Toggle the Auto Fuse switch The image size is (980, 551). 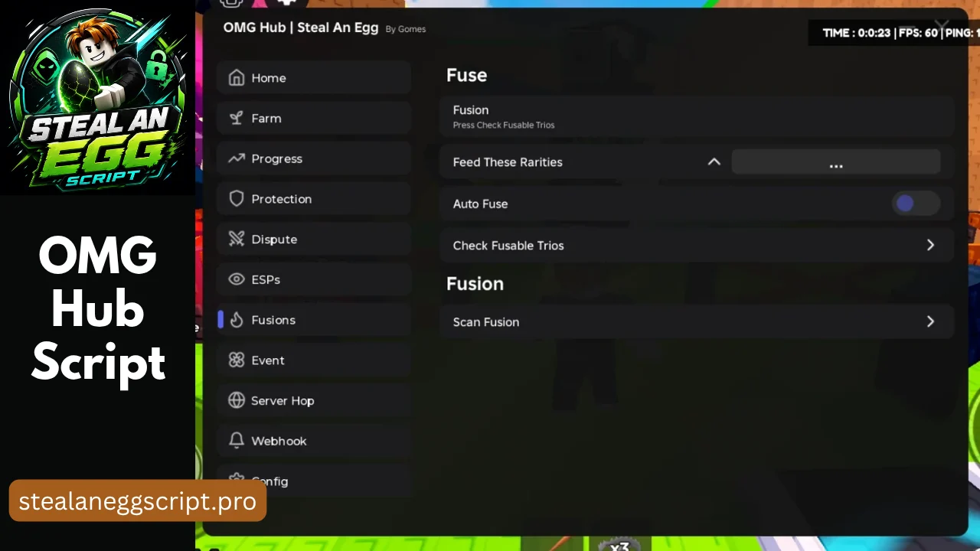click(916, 204)
